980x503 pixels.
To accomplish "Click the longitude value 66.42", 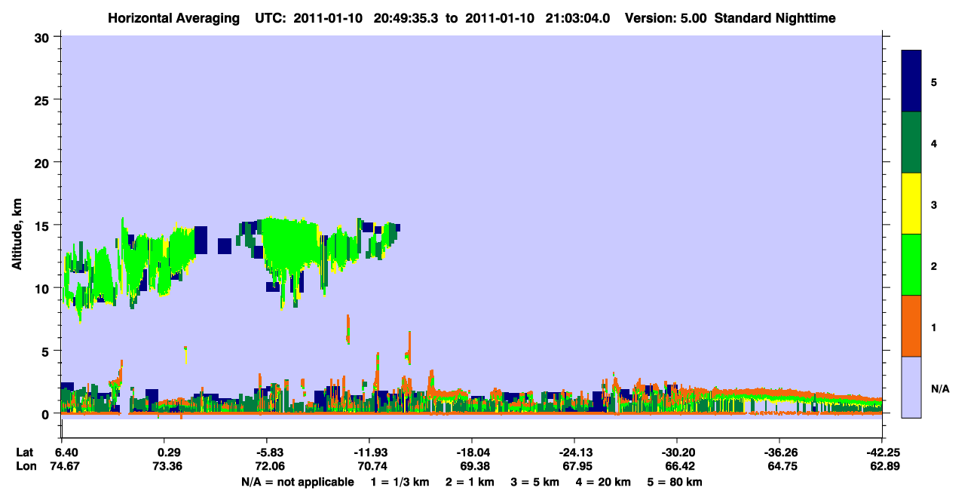I will 681,466.
